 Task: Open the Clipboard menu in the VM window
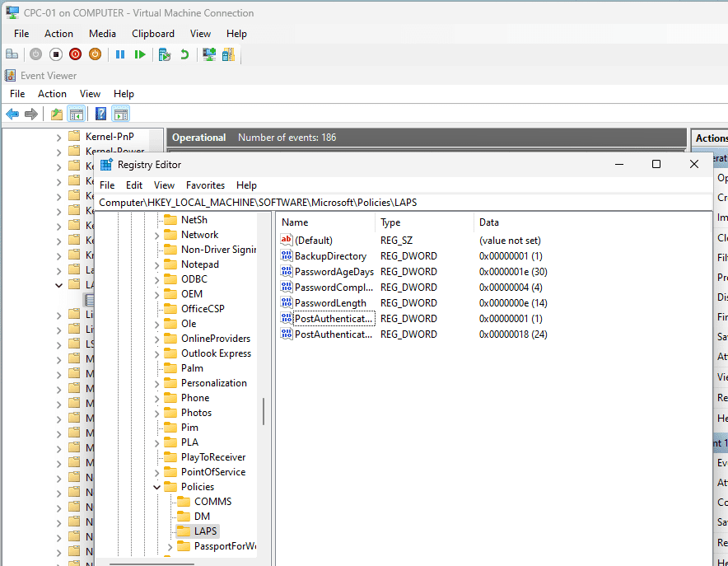click(x=153, y=34)
